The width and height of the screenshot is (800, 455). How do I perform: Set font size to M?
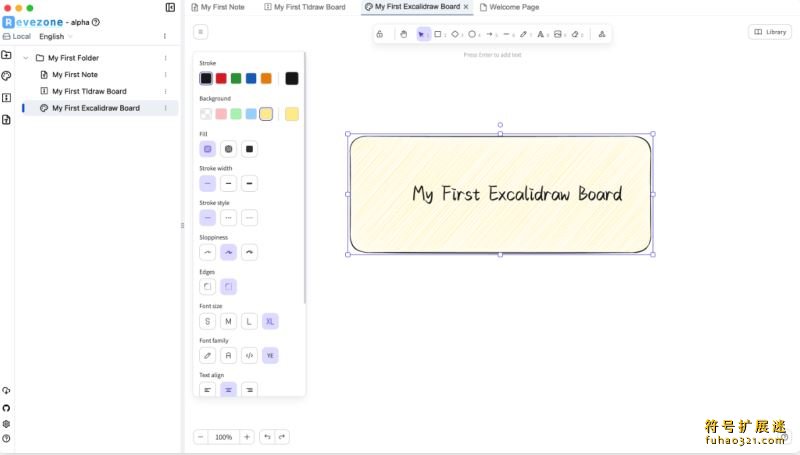click(229, 321)
